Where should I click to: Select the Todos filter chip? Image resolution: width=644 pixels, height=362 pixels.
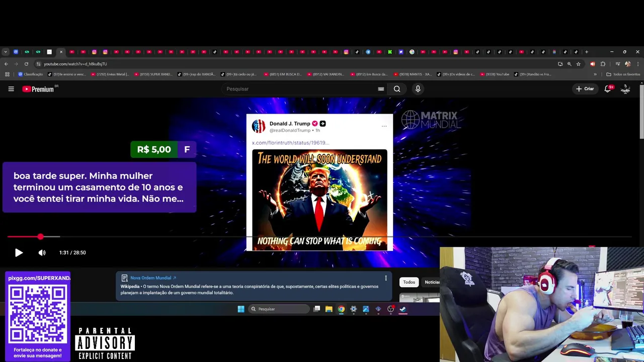click(x=409, y=282)
